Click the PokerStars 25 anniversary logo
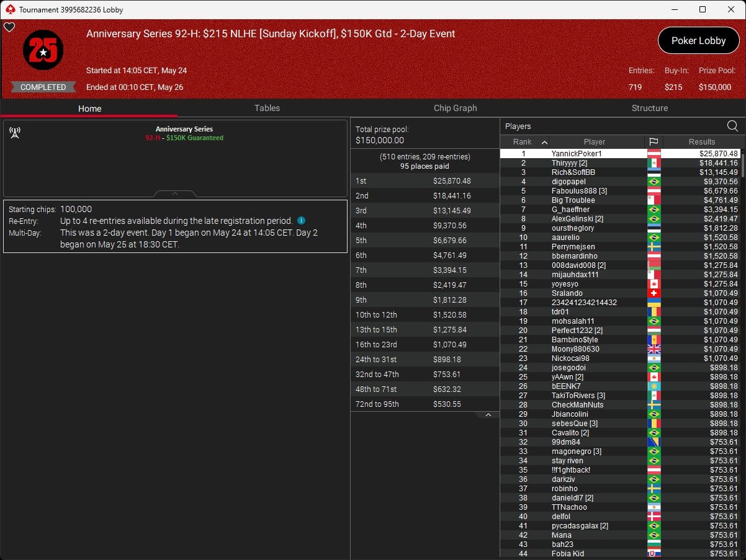 (x=43, y=50)
